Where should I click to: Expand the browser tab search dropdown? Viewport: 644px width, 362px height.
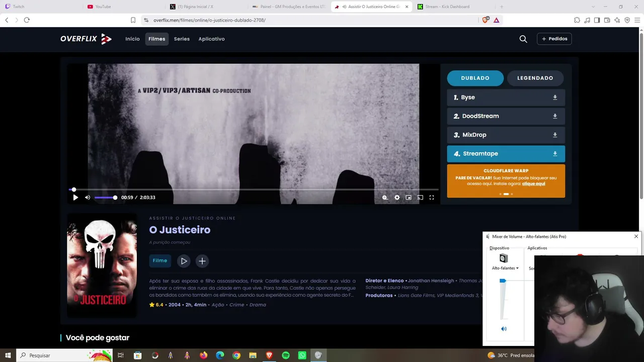(593, 7)
